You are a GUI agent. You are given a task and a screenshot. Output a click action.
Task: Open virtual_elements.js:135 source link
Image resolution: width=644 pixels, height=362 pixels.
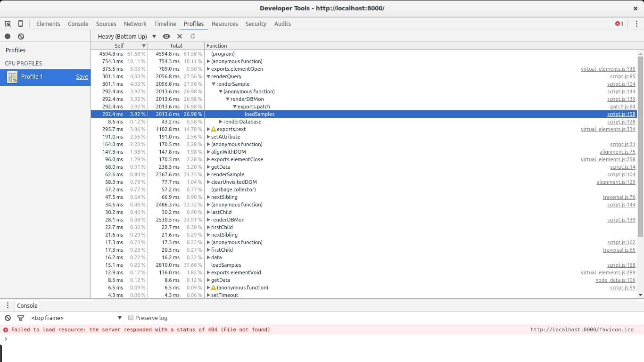[x=608, y=69]
